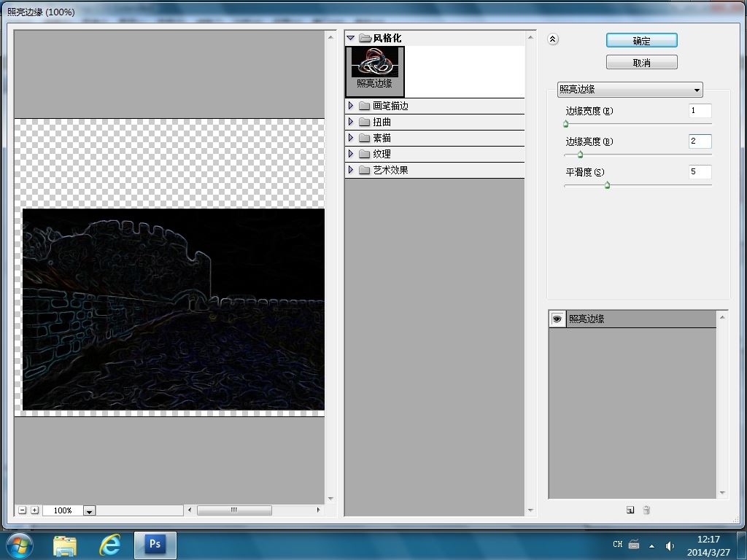Click the preview vertical scroll up arrow
747x560 pixels.
(x=331, y=36)
